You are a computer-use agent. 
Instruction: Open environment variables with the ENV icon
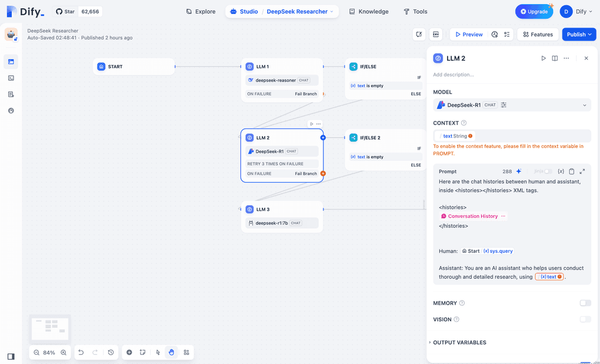[436, 35]
